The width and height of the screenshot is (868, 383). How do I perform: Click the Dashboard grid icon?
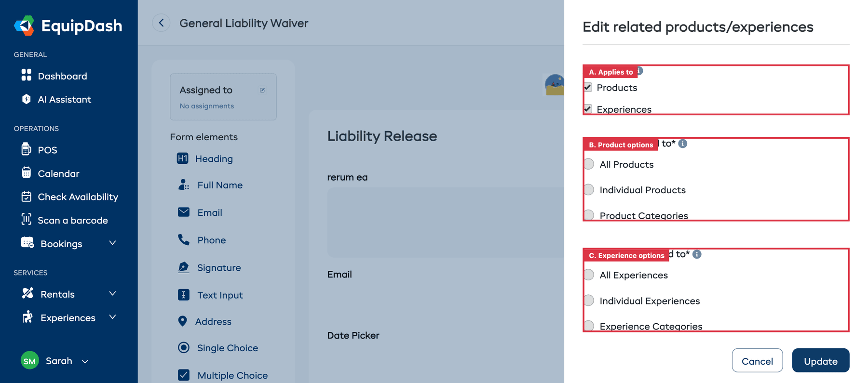(27, 75)
